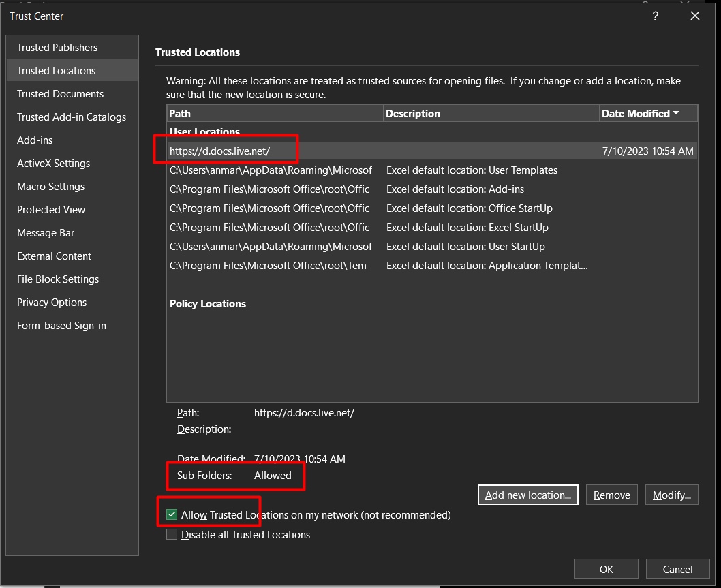This screenshot has height=588, width=721.
Task: Go to ActiveX Settings
Action: (54, 164)
